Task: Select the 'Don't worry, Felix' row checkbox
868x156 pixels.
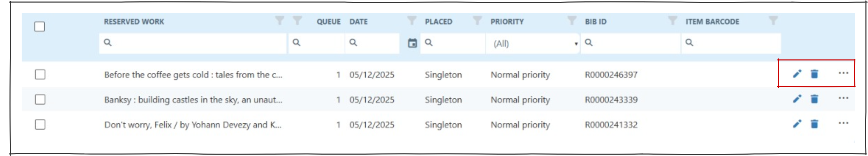Action: [40, 124]
